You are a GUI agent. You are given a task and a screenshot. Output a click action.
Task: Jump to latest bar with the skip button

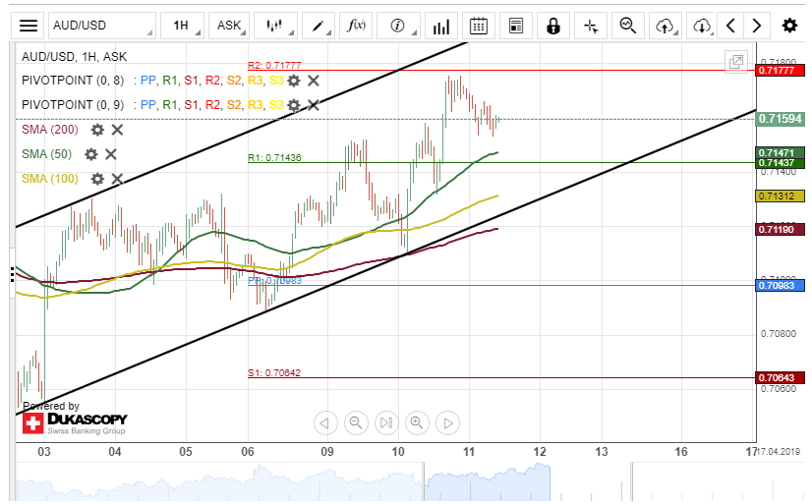[386, 423]
